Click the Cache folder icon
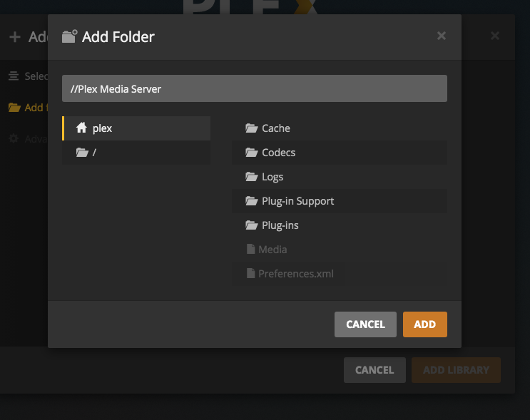Screen dimensions: 530x420 tap(252, 128)
